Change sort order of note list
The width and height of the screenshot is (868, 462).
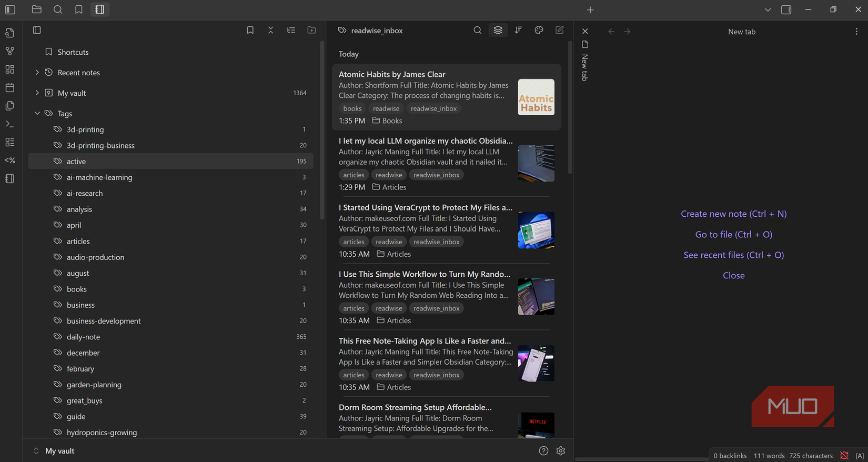(519, 31)
